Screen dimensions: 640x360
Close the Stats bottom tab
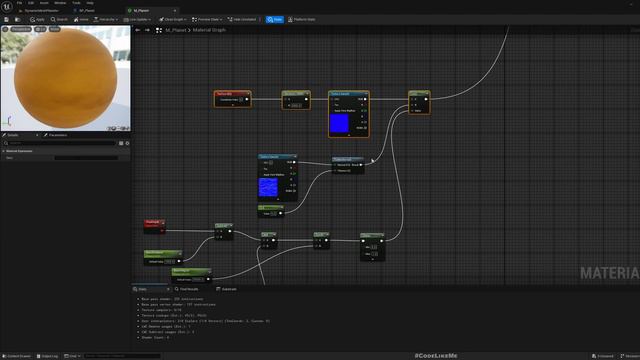coord(168,289)
